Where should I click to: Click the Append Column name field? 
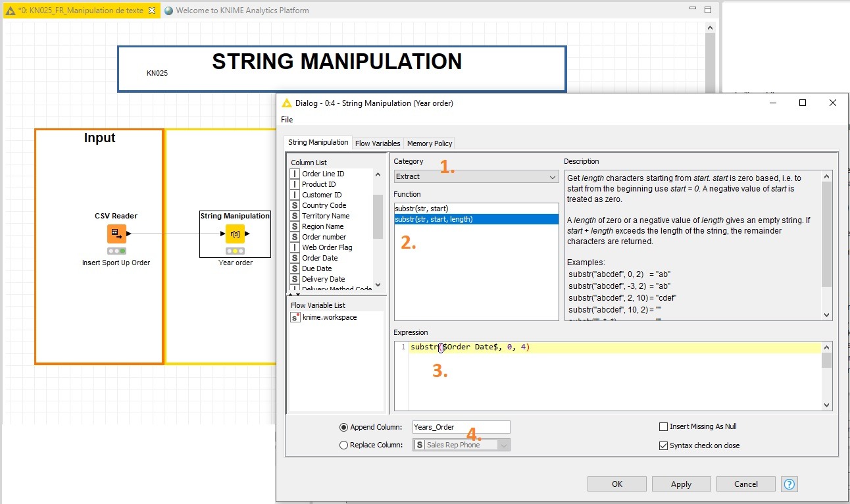click(x=461, y=427)
